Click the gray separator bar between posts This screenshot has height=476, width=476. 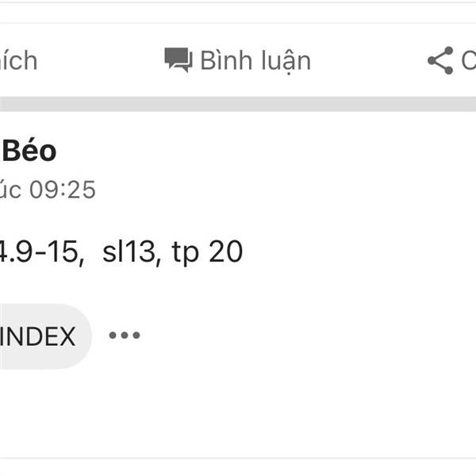[238, 104]
